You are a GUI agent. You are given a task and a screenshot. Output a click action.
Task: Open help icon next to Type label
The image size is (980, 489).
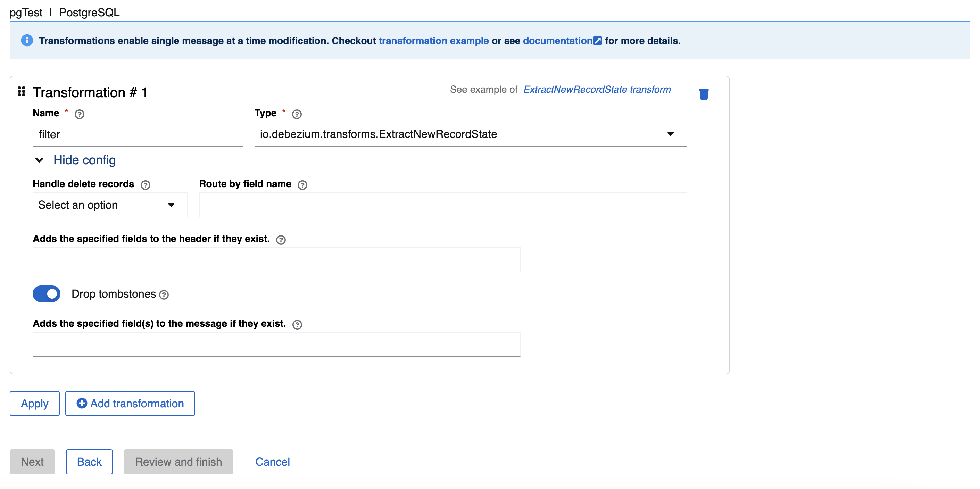click(x=297, y=114)
